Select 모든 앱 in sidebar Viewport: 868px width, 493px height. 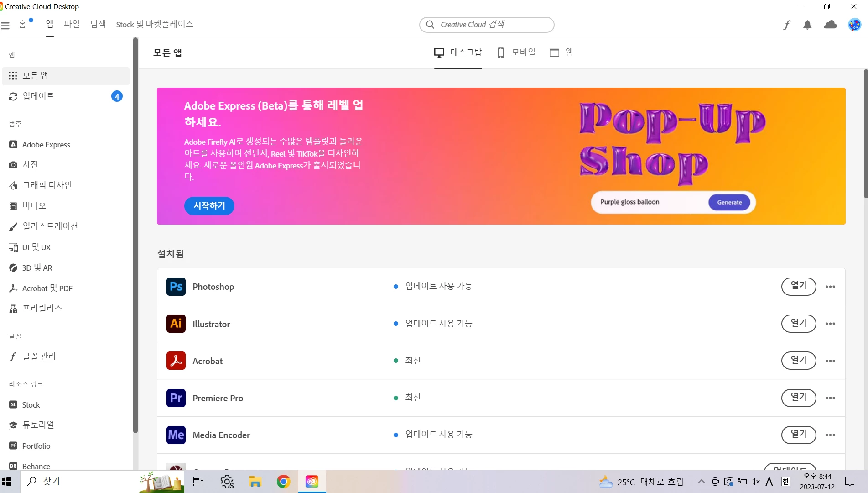tap(66, 76)
